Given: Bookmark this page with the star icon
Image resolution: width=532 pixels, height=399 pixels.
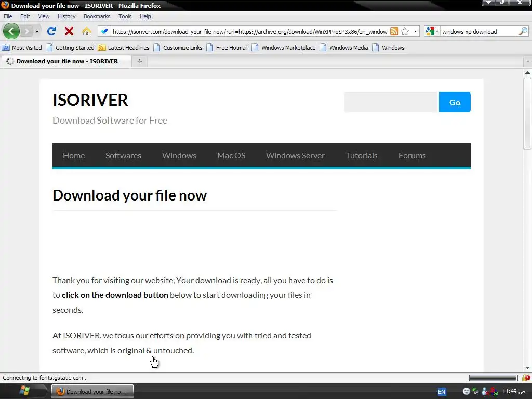Looking at the screenshot, I should (405, 32).
